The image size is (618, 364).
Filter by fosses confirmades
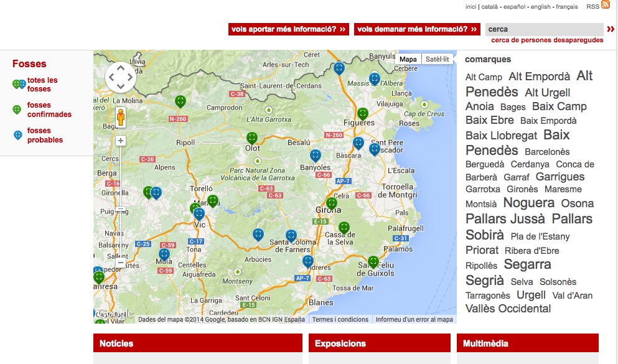click(49, 110)
